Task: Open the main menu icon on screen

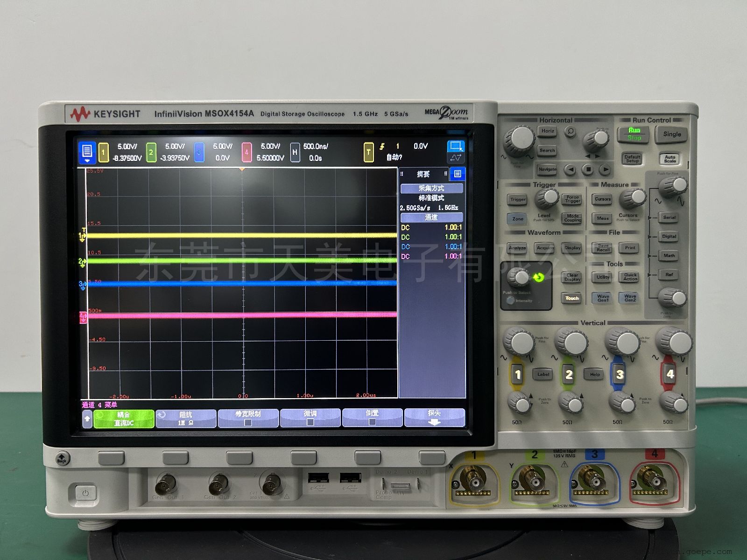Action: pos(87,152)
